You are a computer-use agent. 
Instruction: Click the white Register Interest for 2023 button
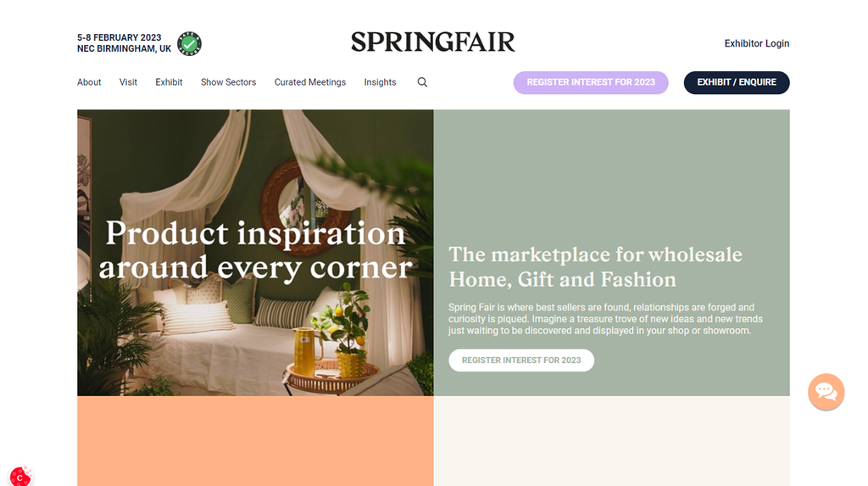tap(521, 360)
